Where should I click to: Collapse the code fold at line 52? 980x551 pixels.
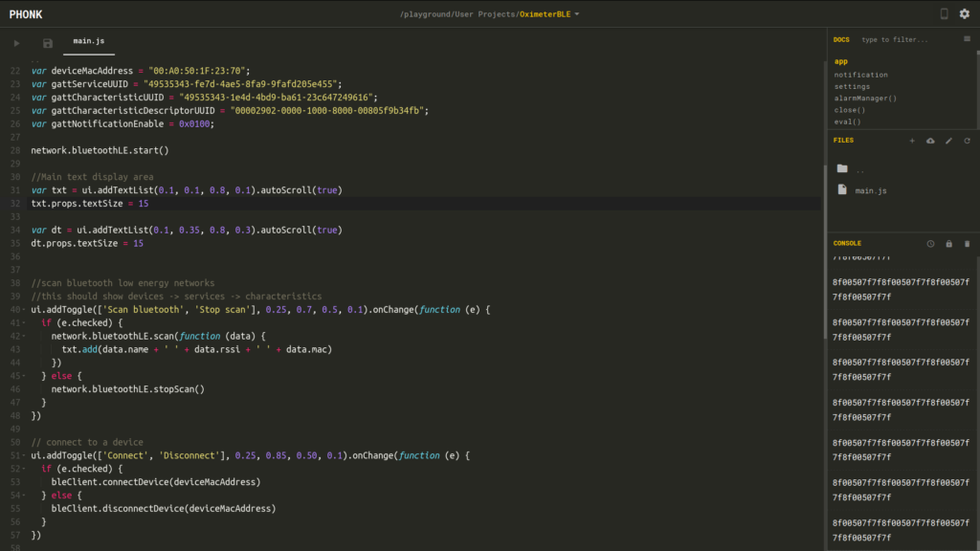coord(24,469)
